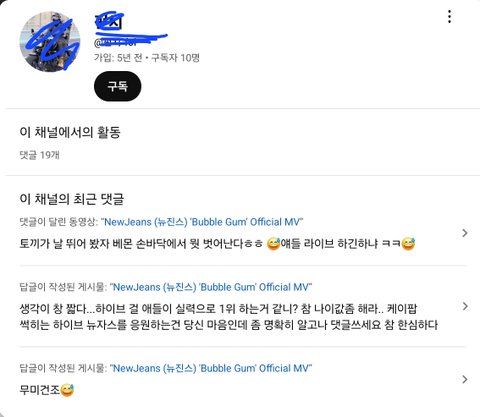Open Bubble Gum MV link above the 무미건조 reply
This screenshot has width=480, height=417.
point(211,368)
